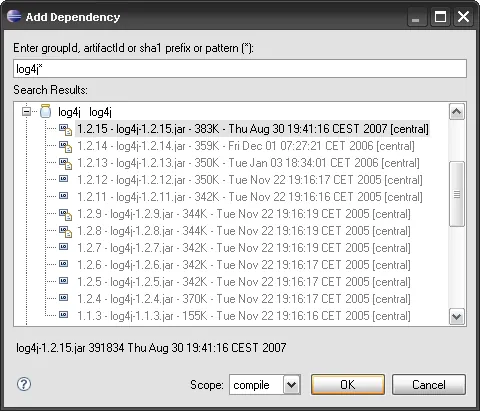Click the compile scope combo box
Viewport: 480px width, 411px height.
[x=265, y=385]
